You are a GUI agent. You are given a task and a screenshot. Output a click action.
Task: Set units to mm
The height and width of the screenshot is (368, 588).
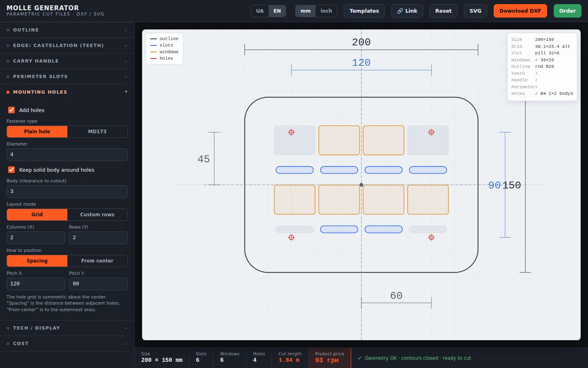point(305,11)
